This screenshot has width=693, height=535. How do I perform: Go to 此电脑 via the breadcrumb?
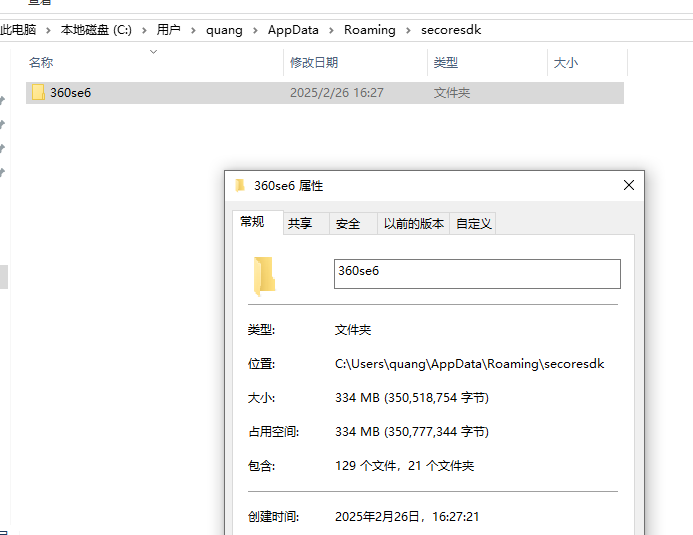[x=18, y=30]
